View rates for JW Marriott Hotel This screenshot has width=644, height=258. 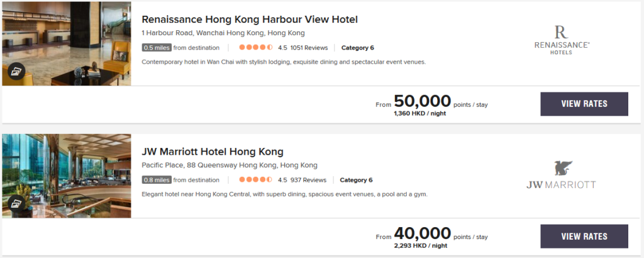tap(584, 236)
